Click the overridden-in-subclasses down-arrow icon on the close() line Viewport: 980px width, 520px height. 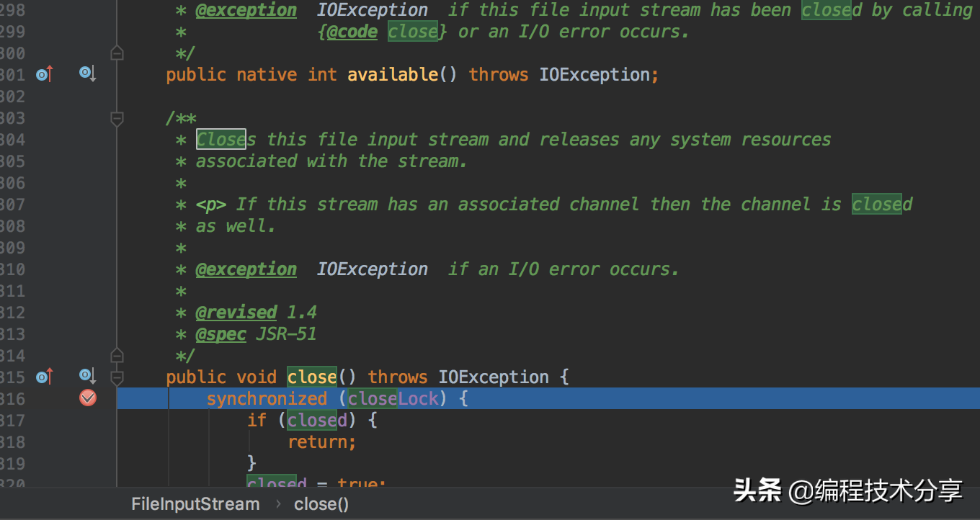click(87, 376)
